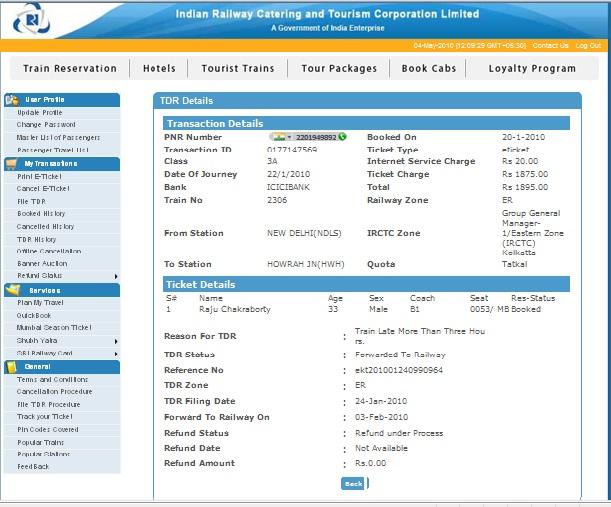611x507 pixels.
Task: Click the refund amount Rs.0.00
Action: click(x=371, y=463)
